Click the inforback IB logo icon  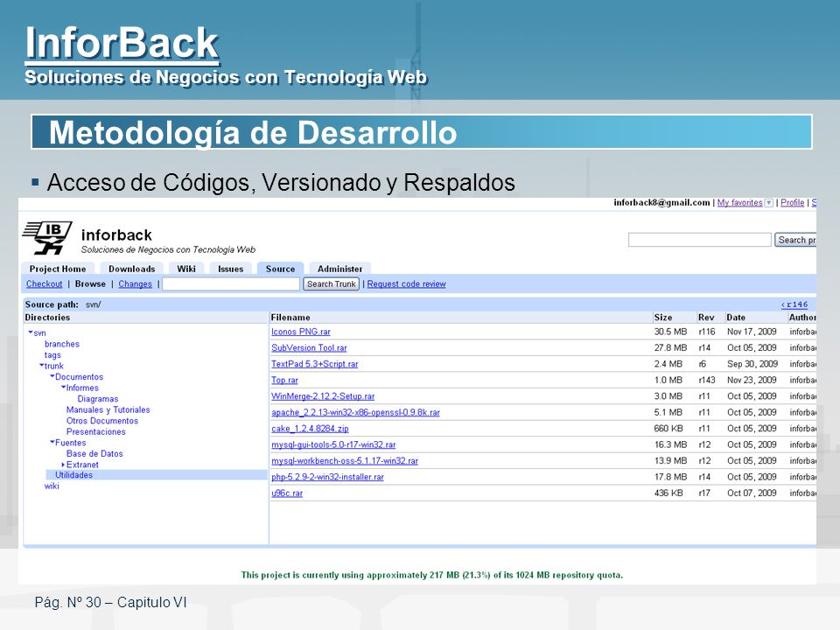(47, 237)
